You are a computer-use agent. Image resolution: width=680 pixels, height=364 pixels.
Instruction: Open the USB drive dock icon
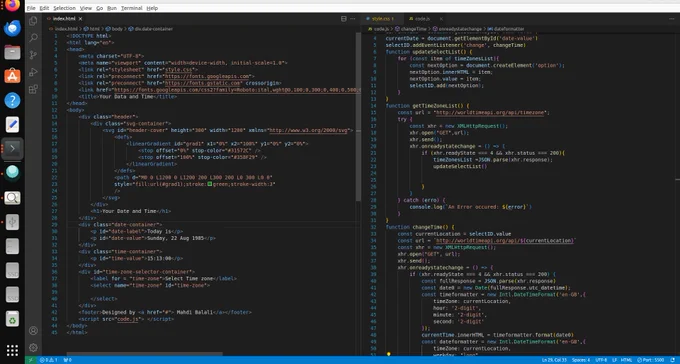[x=12, y=222]
